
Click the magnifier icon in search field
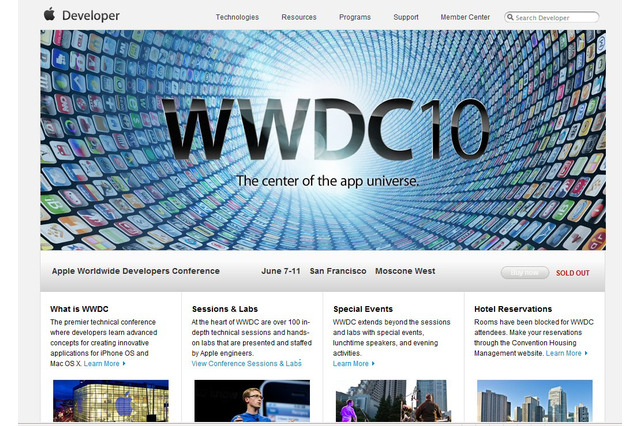tap(510, 17)
